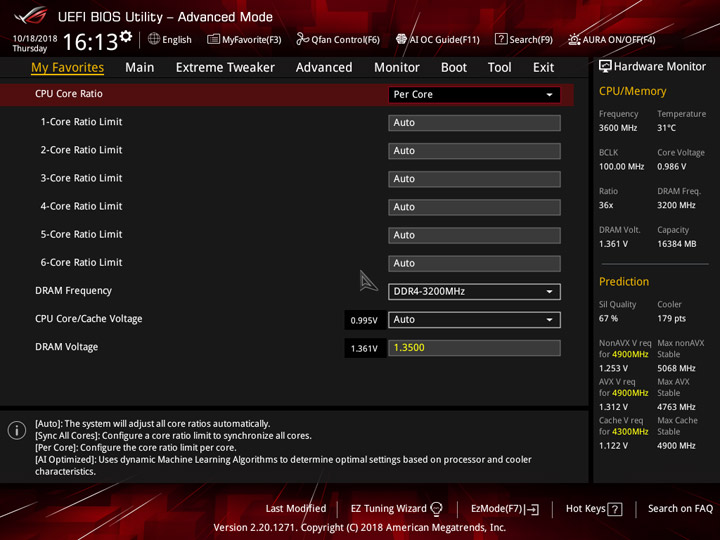The width and height of the screenshot is (720, 540).
Task: Click 0.995V voltage readout
Action: click(x=364, y=320)
